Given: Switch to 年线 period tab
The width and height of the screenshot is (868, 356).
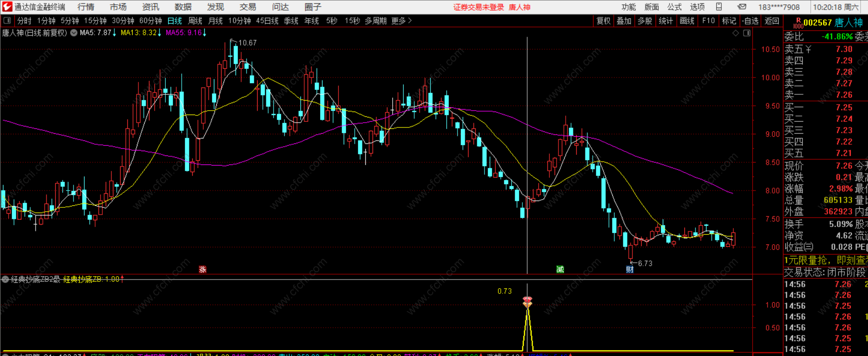Looking at the screenshot, I should (x=311, y=21).
